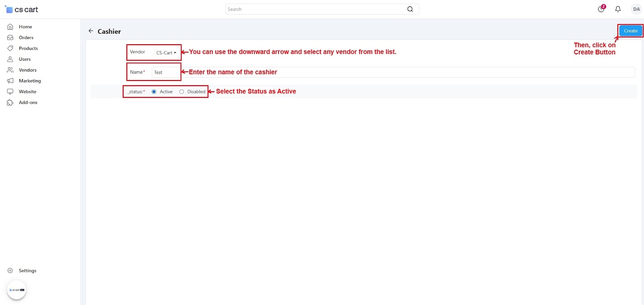The width and height of the screenshot is (644, 305).
Task: Open the Settings gear icon
Action: [10, 271]
